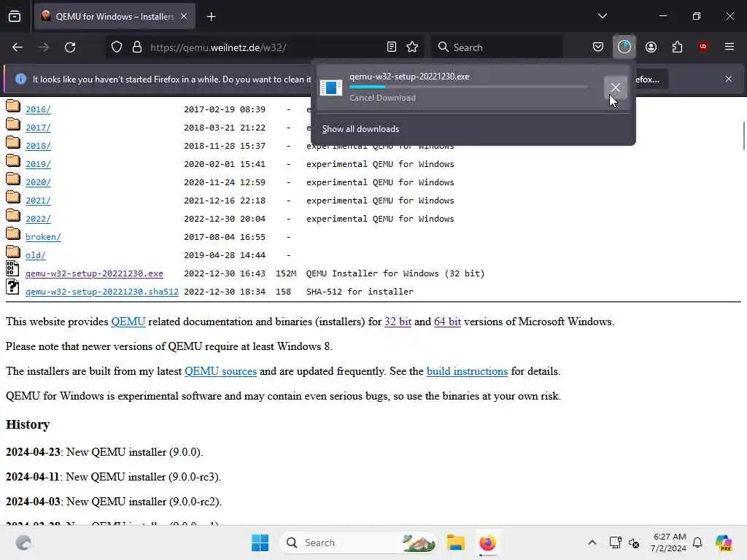Image resolution: width=747 pixels, height=560 pixels.
Task: Open the network status tray icon
Action: tap(615, 542)
